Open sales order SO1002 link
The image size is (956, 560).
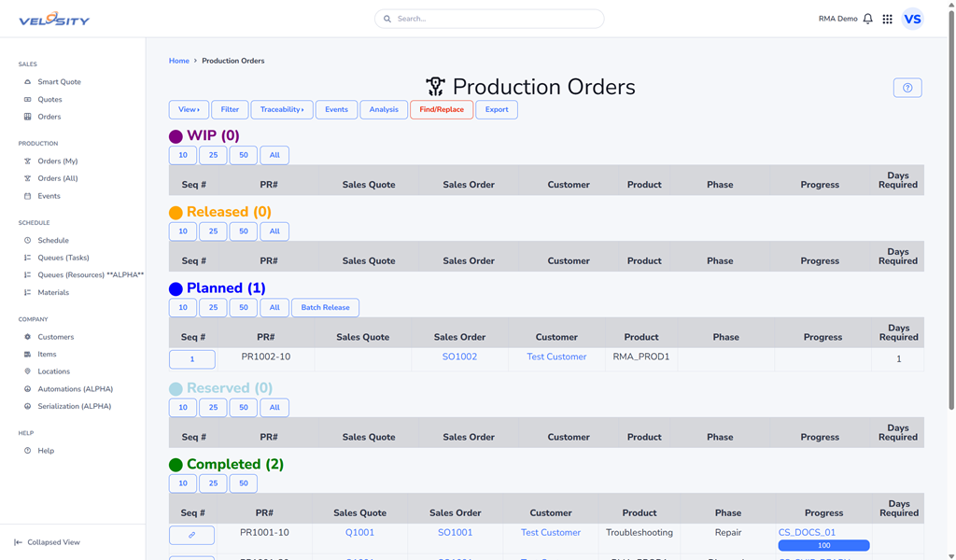pos(459,357)
